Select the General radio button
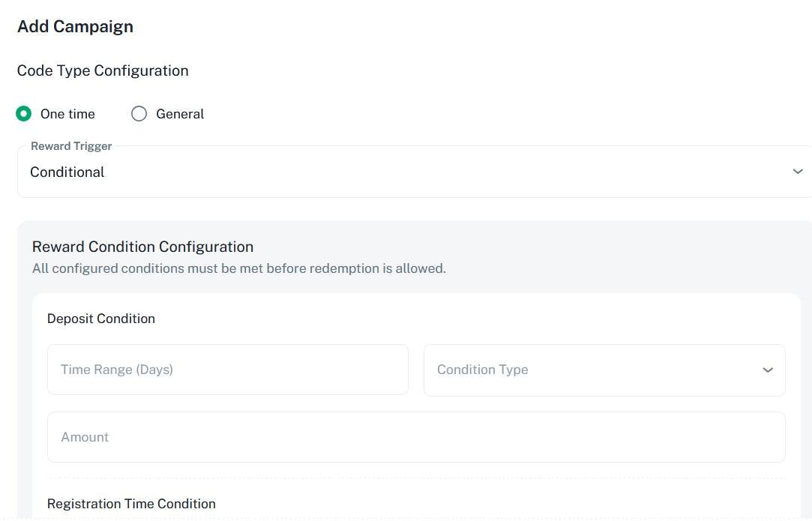This screenshot has width=812, height=521. click(x=139, y=114)
